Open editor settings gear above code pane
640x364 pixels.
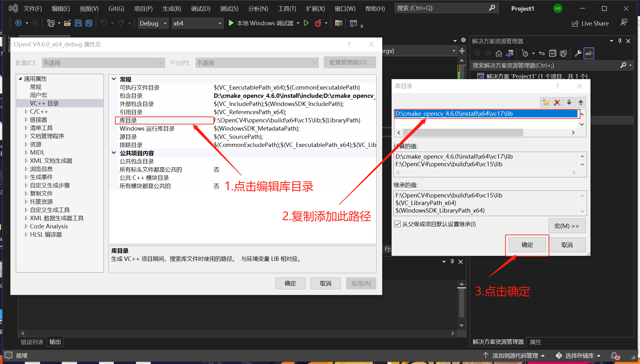(x=463, y=40)
